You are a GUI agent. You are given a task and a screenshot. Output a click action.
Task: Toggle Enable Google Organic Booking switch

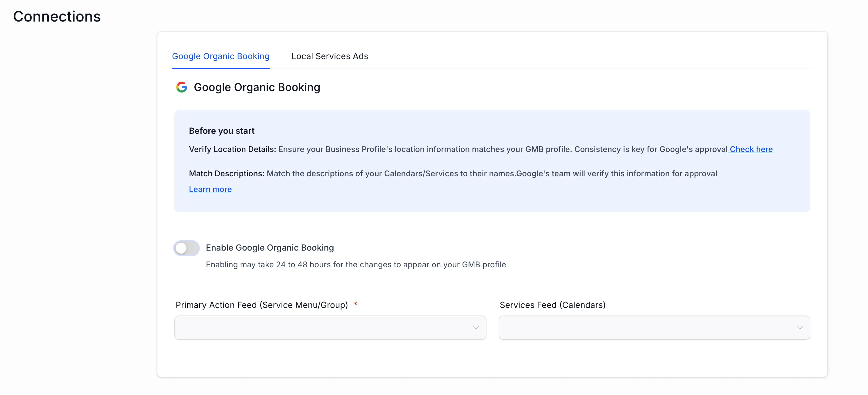pyautogui.click(x=187, y=248)
